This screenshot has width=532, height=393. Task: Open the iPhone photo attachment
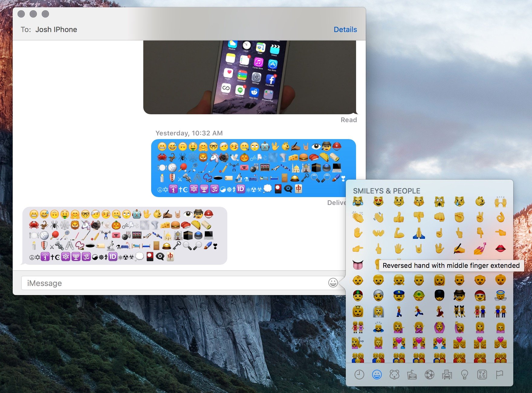pyautogui.click(x=250, y=77)
